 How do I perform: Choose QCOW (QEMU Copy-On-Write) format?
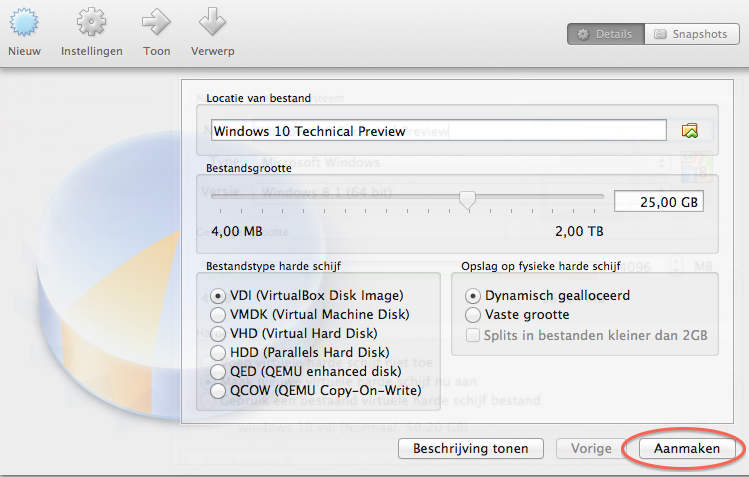[x=218, y=391]
